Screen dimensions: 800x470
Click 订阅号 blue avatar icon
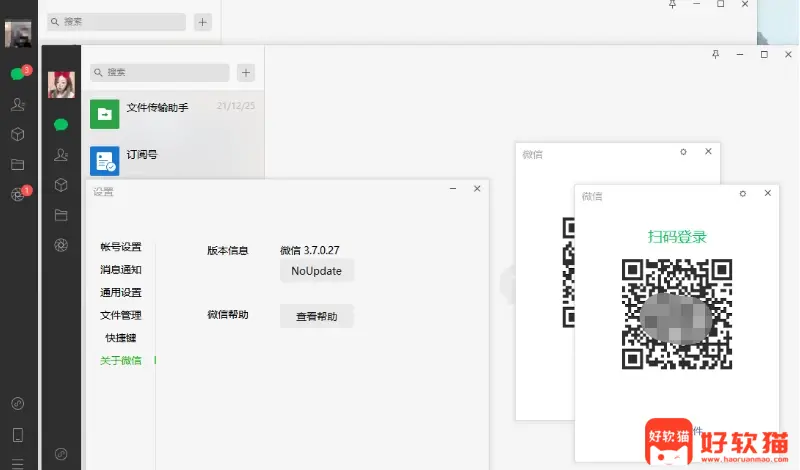coord(105,161)
